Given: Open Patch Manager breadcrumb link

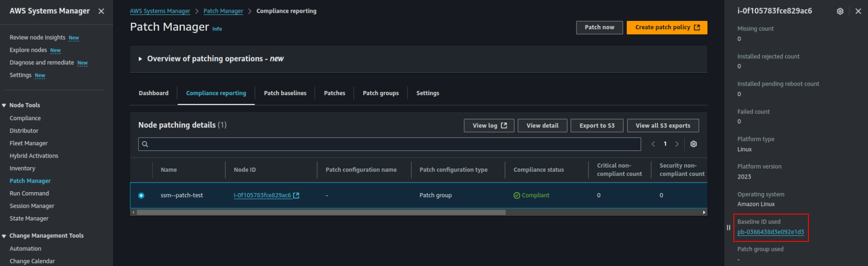Looking at the screenshot, I should (223, 11).
